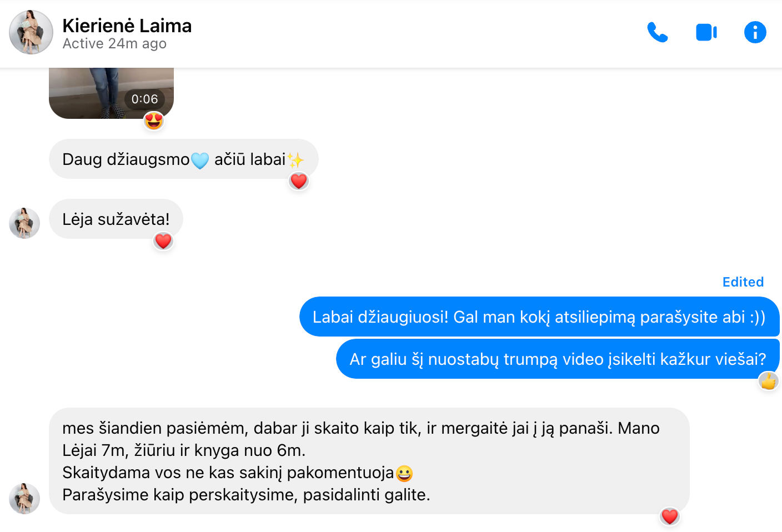The height and width of the screenshot is (532, 782).
Task: Open the conversation info panel
Action: click(755, 32)
